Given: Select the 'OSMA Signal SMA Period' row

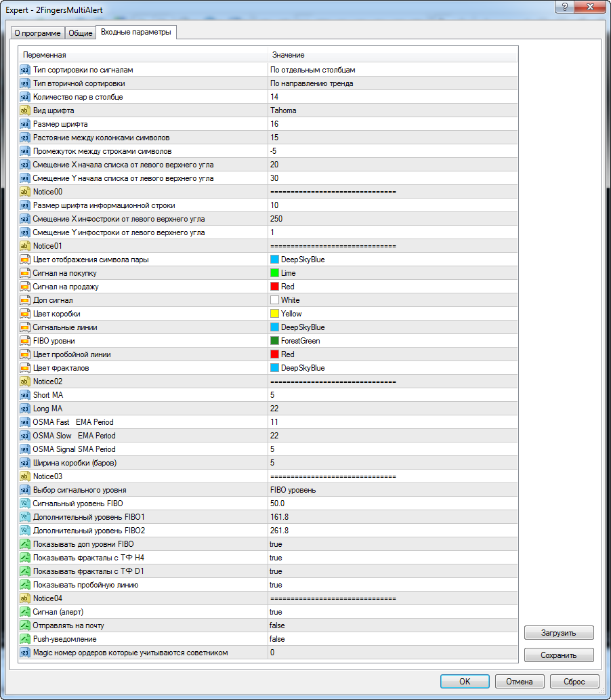Looking at the screenshot, I should click(x=268, y=449).
